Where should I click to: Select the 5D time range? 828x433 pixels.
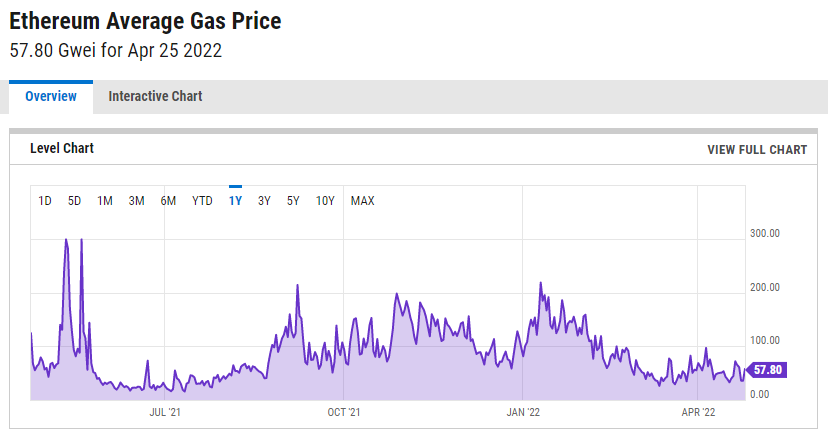(74, 201)
